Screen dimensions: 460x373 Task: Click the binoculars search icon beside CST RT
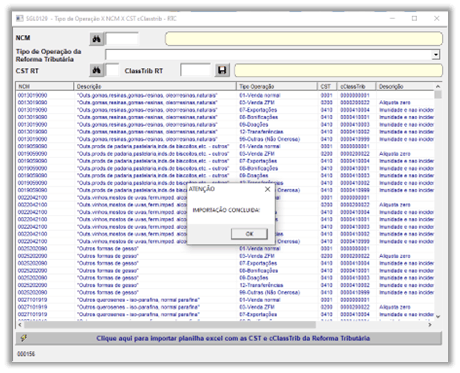pos(97,70)
